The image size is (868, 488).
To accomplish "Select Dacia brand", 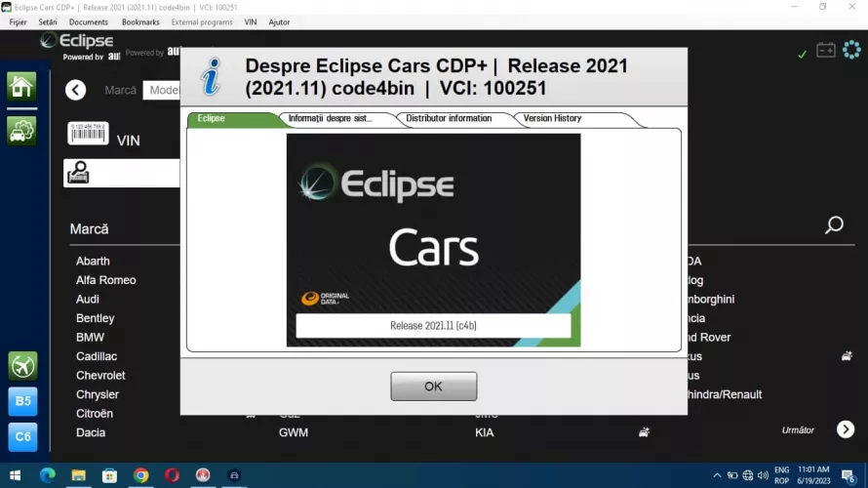I will pyautogui.click(x=91, y=432).
